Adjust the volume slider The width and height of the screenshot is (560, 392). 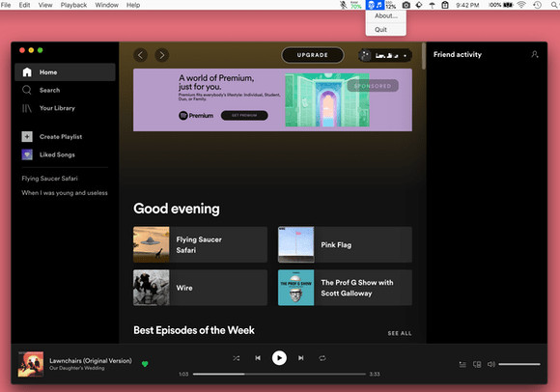coord(519,364)
